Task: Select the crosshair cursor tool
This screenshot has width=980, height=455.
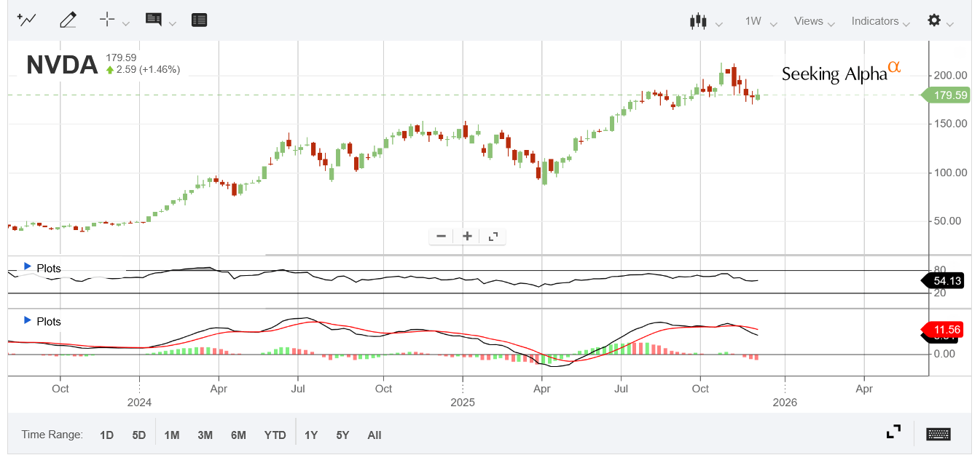Action: tap(107, 20)
